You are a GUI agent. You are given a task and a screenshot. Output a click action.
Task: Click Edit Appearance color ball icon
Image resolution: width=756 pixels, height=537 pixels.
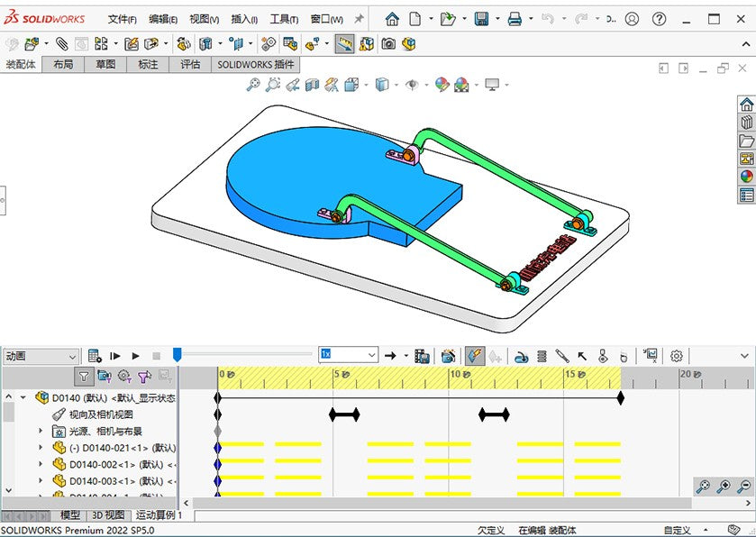(442, 85)
